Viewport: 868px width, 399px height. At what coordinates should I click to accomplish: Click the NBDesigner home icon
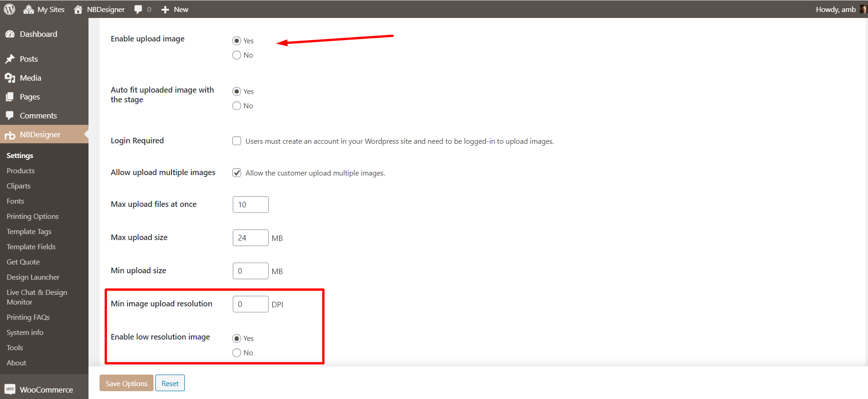click(x=78, y=9)
